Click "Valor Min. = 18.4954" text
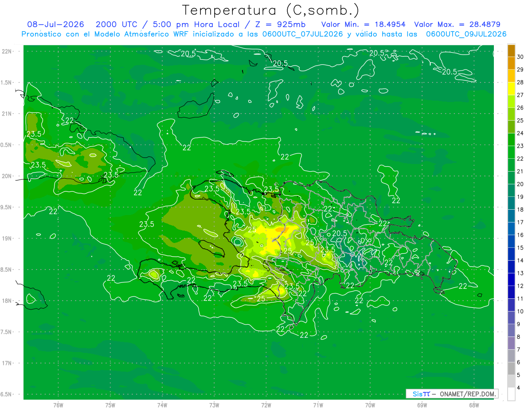The image size is (532, 411). click(364, 25)
